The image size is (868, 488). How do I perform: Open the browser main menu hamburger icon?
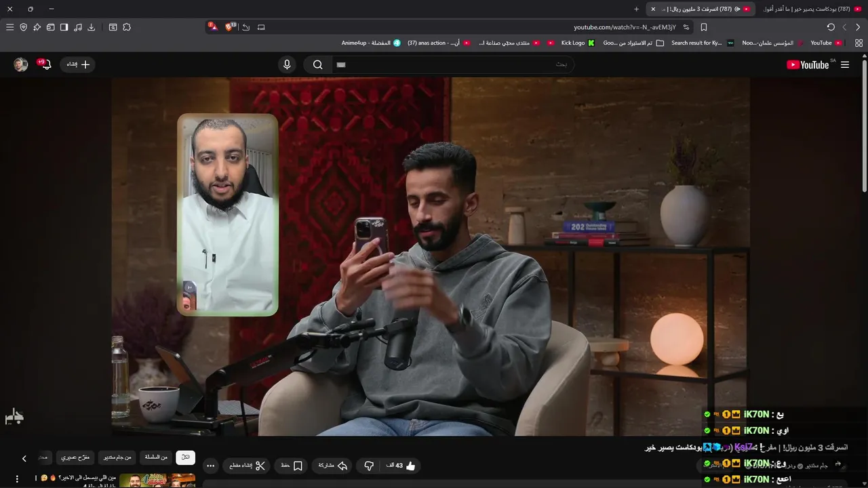[9, 27]
